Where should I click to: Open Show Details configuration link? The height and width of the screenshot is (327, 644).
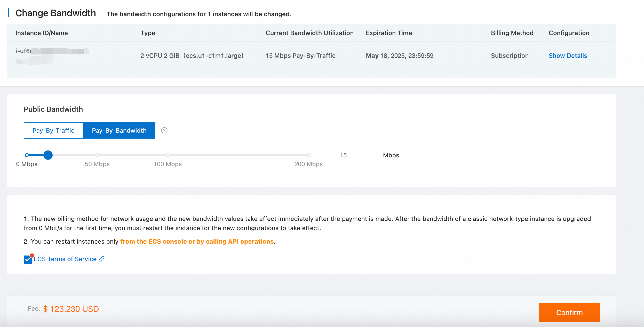point(568,55)
